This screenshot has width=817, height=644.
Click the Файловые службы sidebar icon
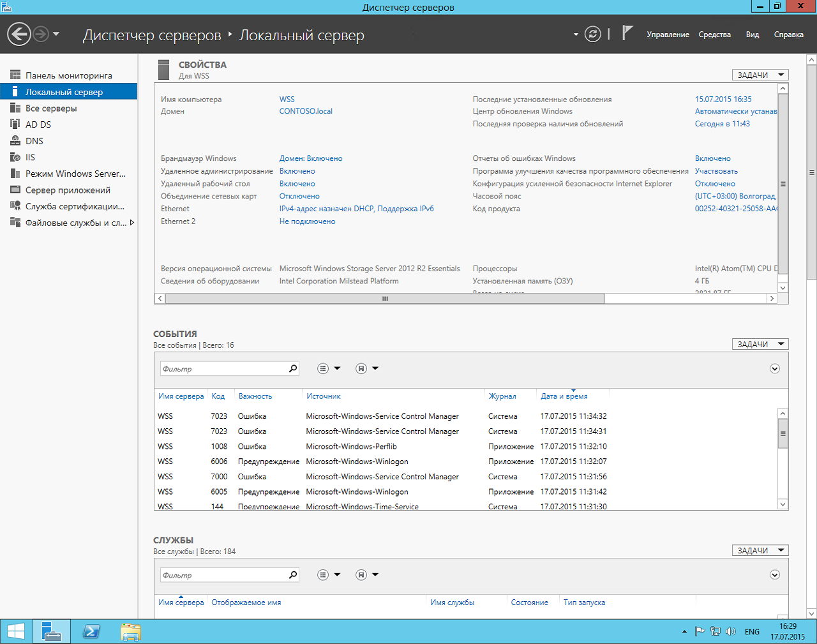click(15, 223)
